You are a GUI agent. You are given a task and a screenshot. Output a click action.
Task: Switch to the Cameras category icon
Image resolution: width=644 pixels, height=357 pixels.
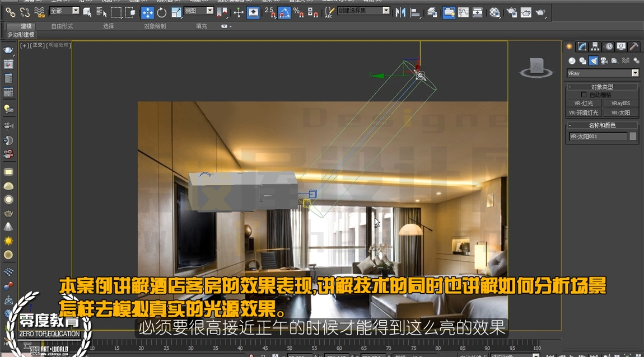(604, 61)
